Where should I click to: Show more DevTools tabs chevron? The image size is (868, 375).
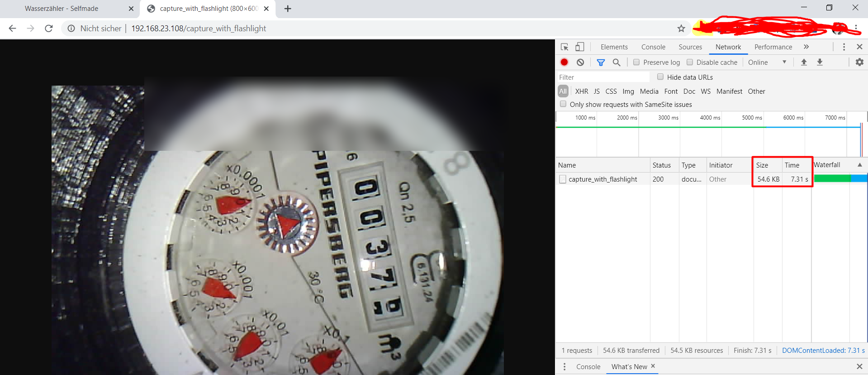coord(806,47)
